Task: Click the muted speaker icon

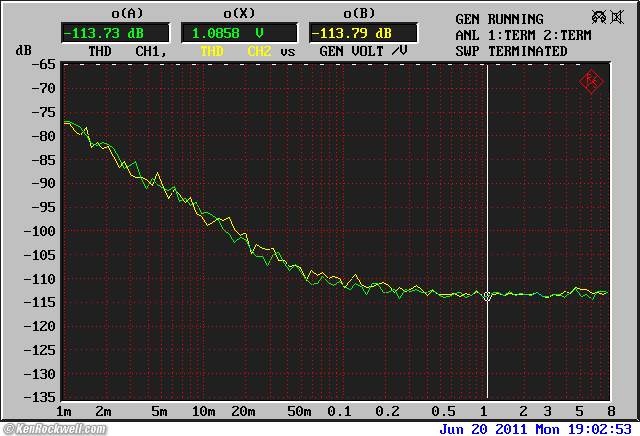Action: point(617,17)
